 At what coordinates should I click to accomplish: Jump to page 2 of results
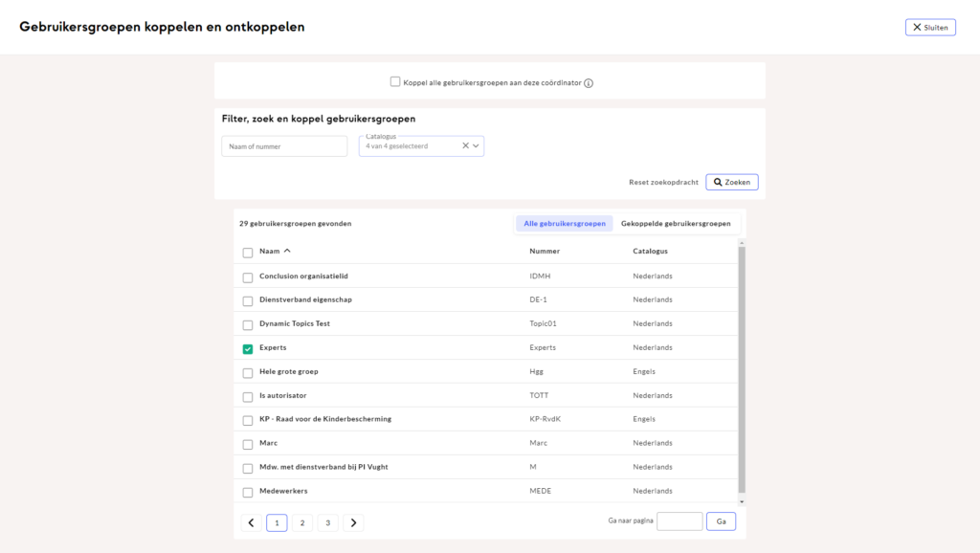(x=301, y=522)
